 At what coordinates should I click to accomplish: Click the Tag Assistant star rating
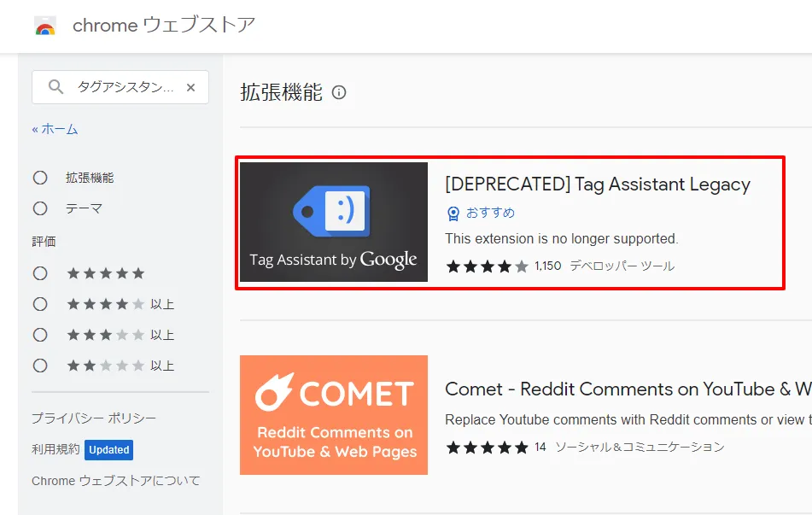(488, 266)
